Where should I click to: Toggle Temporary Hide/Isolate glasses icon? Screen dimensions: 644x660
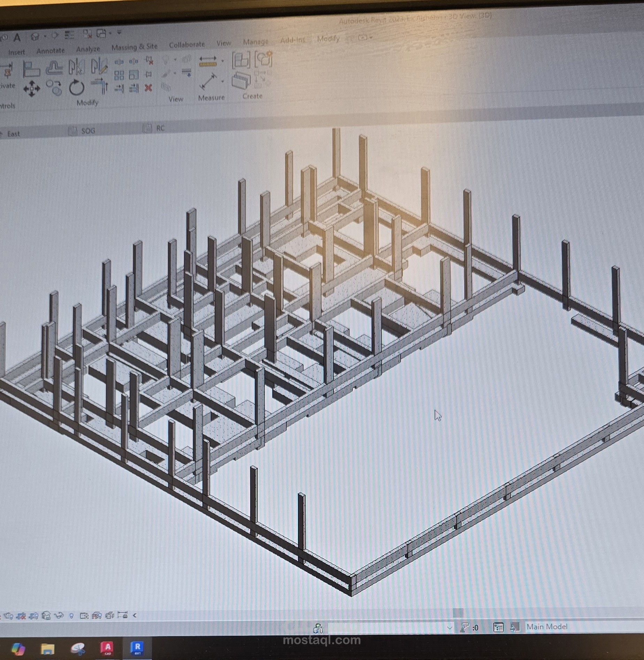(x=59, y=615)
